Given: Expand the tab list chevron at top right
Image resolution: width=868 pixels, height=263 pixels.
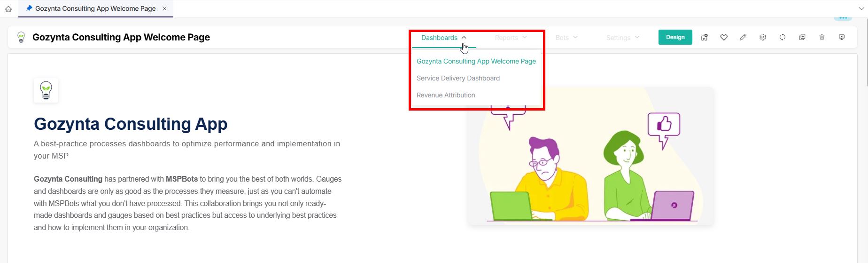Looking at the screenshot, I should [861, 8].
